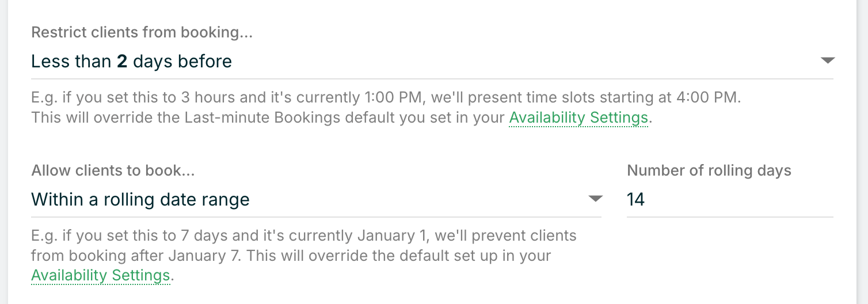This screenshot has height=304, width=868.
Task: Click the "Number of rolling days" label
Action: tap(709, 170)
